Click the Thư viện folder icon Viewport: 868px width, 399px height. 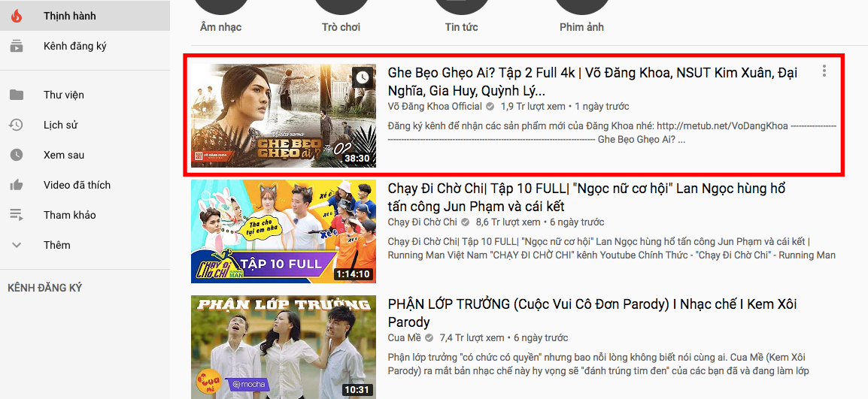click(x=17, y=95)
